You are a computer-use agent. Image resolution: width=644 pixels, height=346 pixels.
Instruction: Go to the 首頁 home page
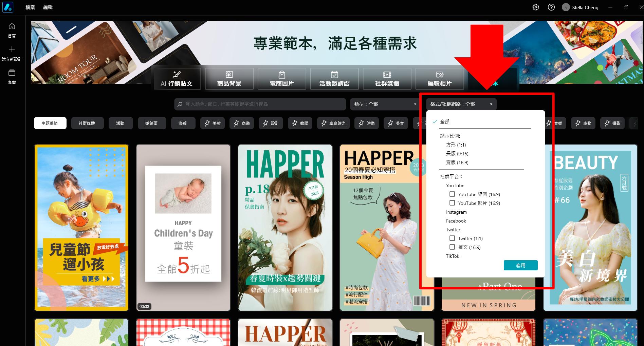(x=12, y=30)
